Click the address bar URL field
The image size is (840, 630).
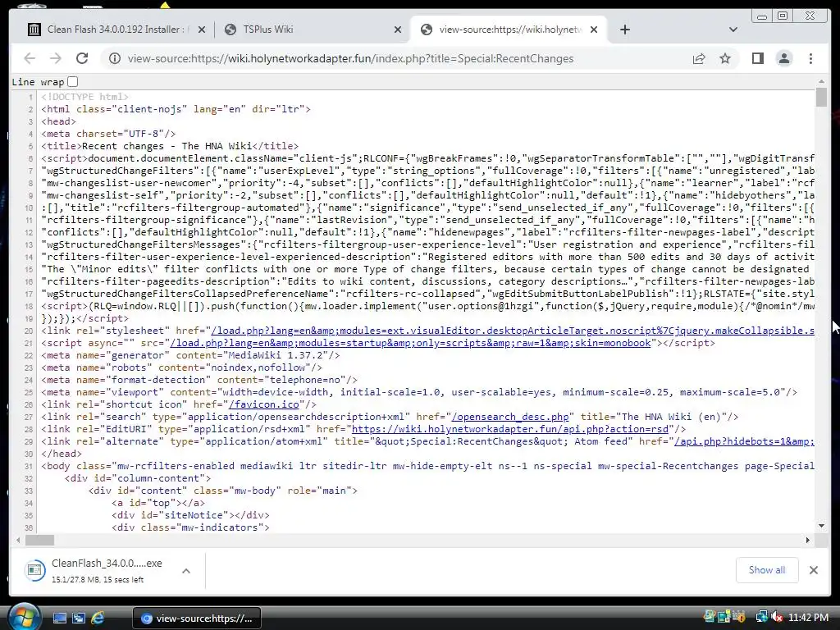(x=350, y=58)
